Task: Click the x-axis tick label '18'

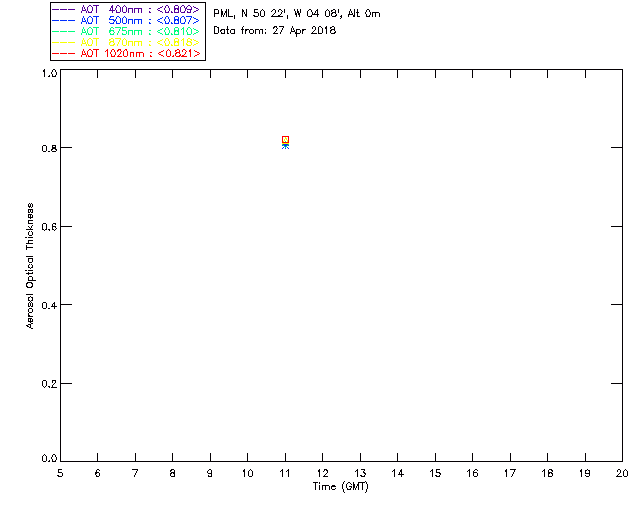Action: coord(547,473)
